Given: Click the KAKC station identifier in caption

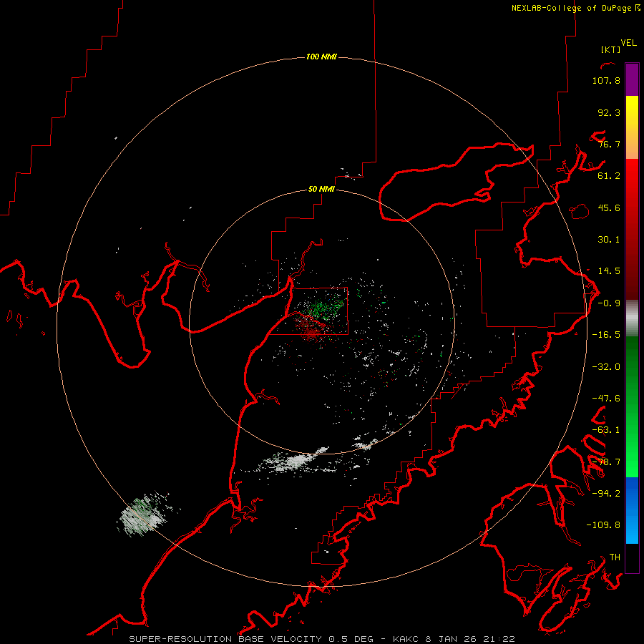Looking at the screenshot, I should click(x=406, y=639).
